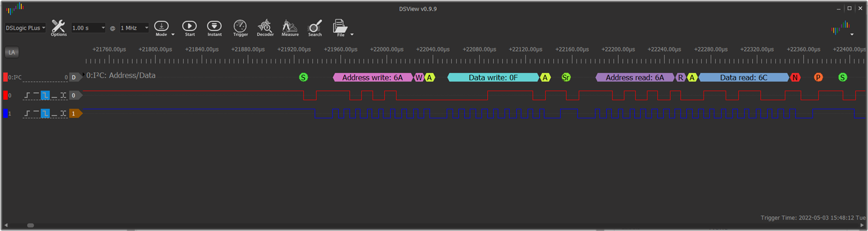Expand the I²C Address/Data decoder triangle
This screenshot has height=231, width=868.
coord(84,75)
